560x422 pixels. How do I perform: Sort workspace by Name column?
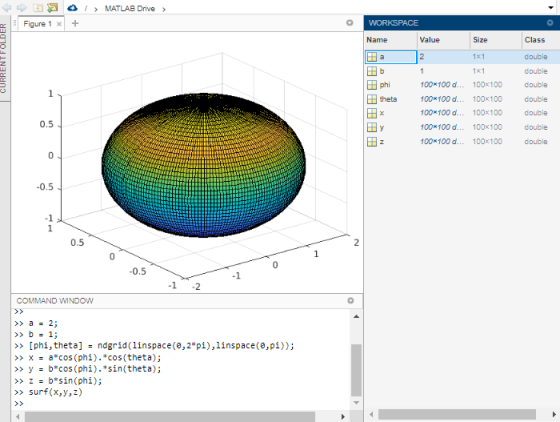391,40
